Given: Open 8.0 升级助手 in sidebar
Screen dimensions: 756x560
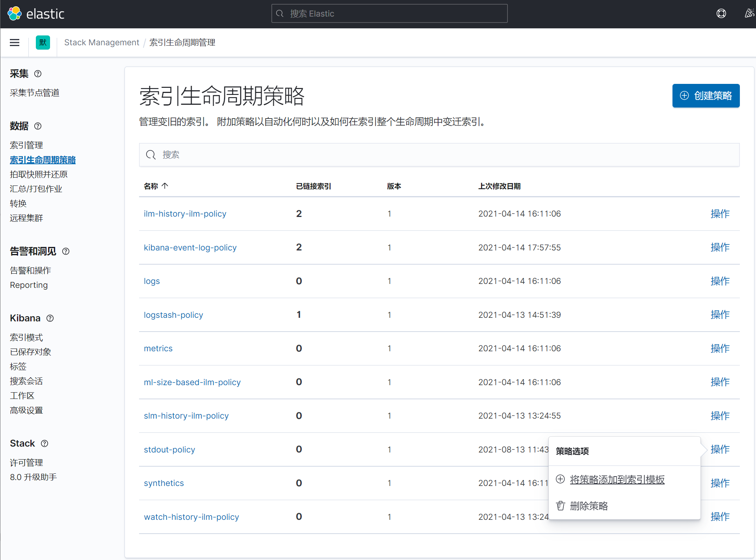Looking at the screenshot, I should 33,477.
